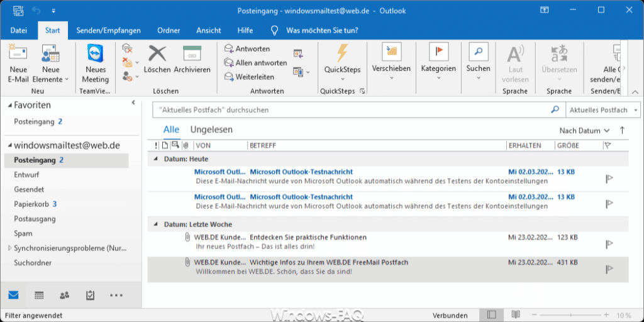Show more ribbon commands via right arrow

coord(624,68)
